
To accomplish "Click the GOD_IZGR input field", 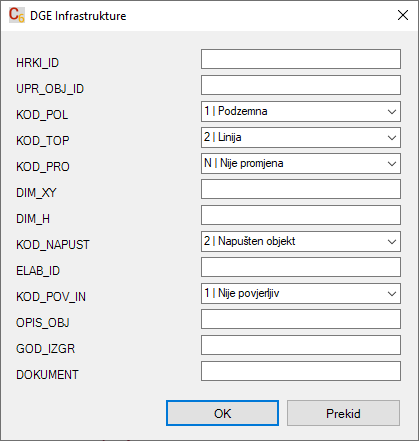I will click(301, 345).
